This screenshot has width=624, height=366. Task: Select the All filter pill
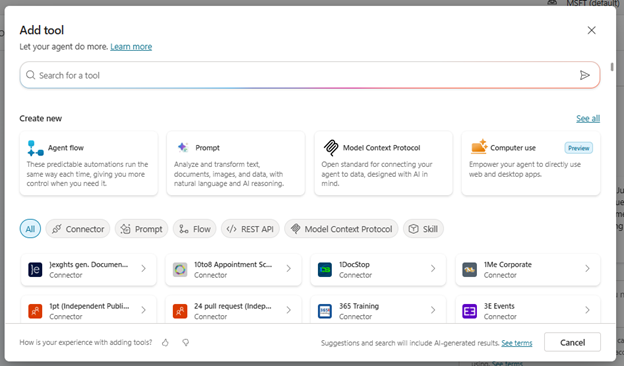(30, 229)
